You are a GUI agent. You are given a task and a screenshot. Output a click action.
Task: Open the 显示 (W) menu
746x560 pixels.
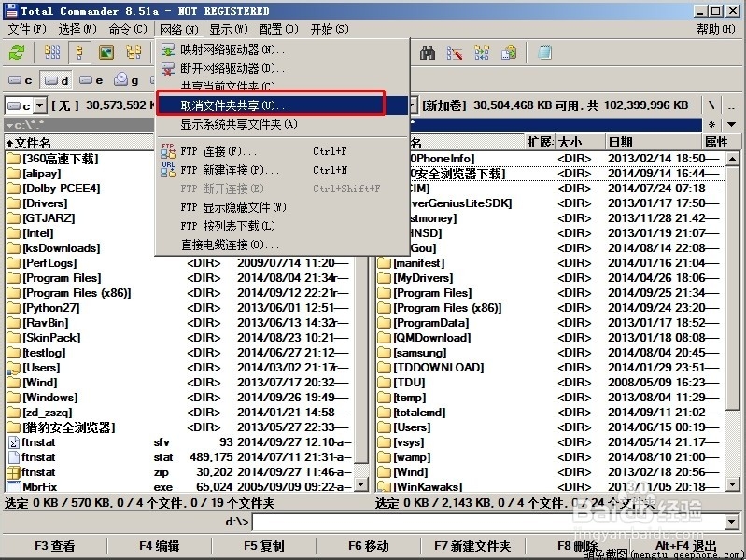coord(229,30)
